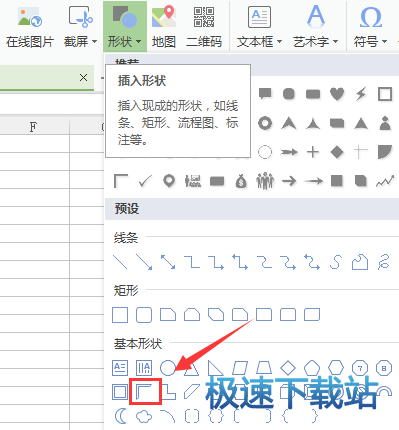Select the elbow arrow connector
Viewport: 399px width, 430px height.
pos(216,262)
